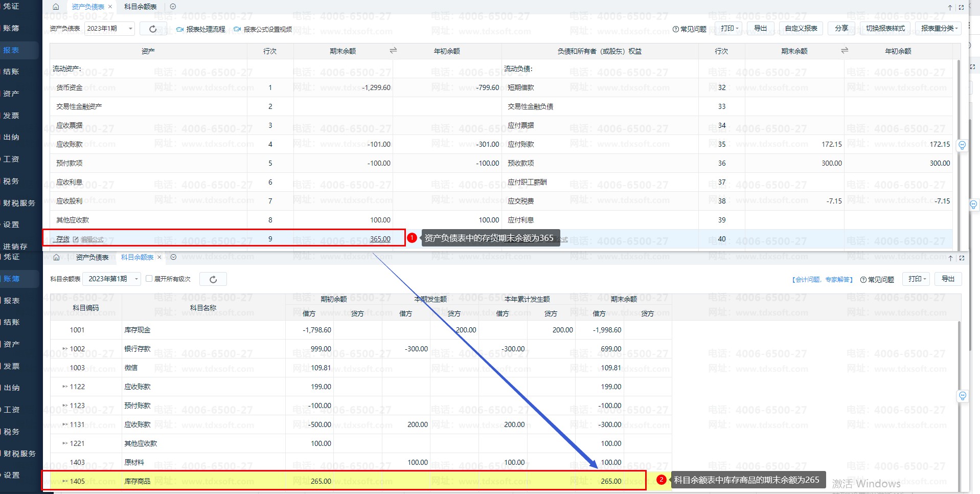This screenshot has height=494, width=980.
Task: Refresh the 资产负债表 report
Action: tap(153, 29)
